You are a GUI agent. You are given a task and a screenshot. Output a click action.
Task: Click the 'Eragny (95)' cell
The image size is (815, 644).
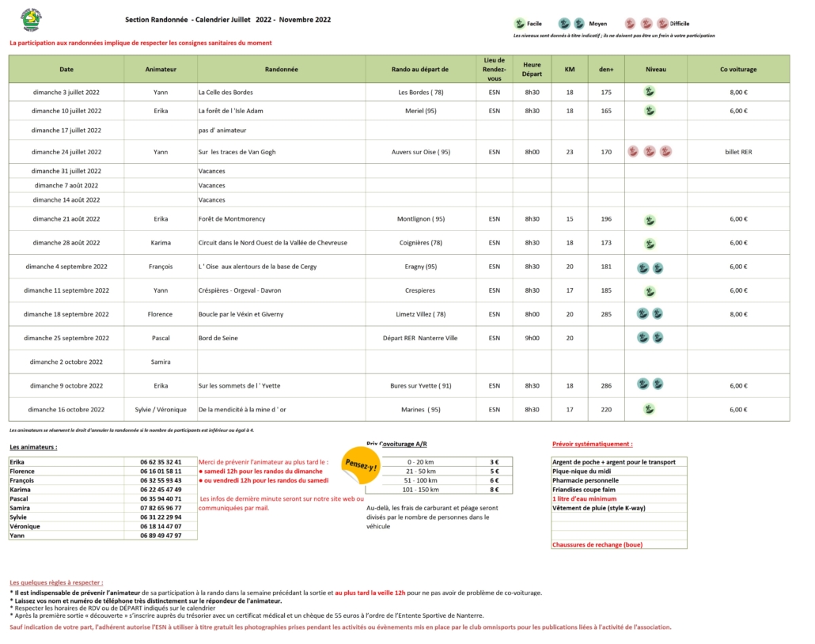pos(420,267)
